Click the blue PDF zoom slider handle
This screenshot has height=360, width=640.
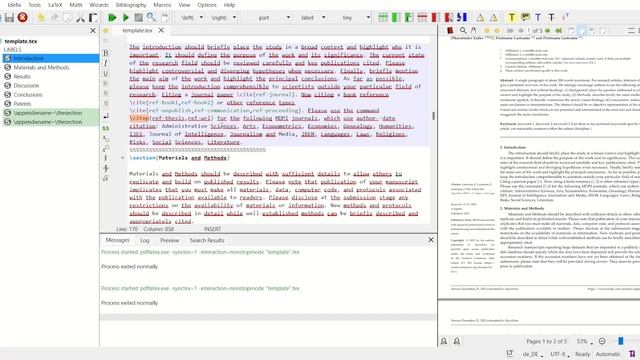click(x=621, y=341)
